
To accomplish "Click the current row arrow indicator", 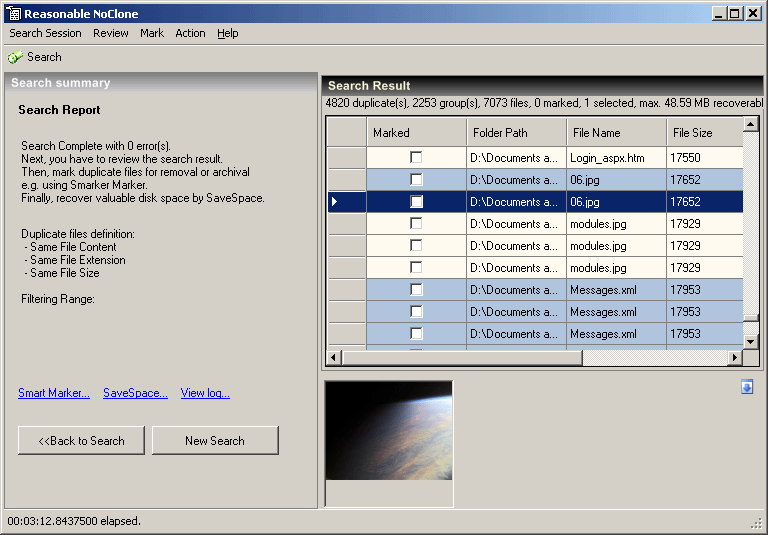I will click(x=335, y=202).
